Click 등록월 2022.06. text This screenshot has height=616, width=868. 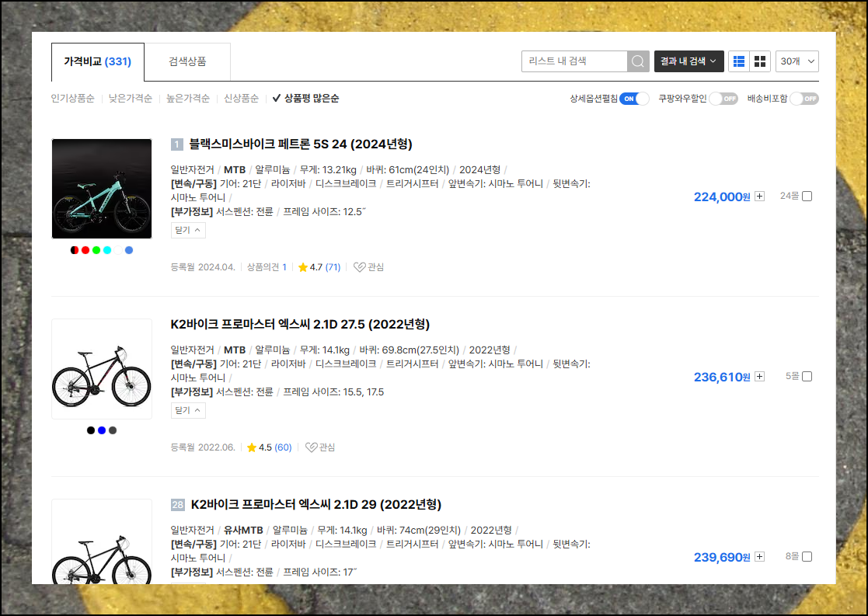(203, 447)
